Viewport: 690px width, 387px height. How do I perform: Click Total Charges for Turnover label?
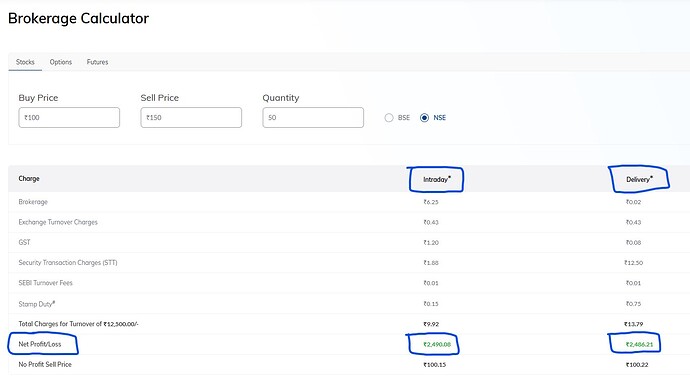(78, 324)
